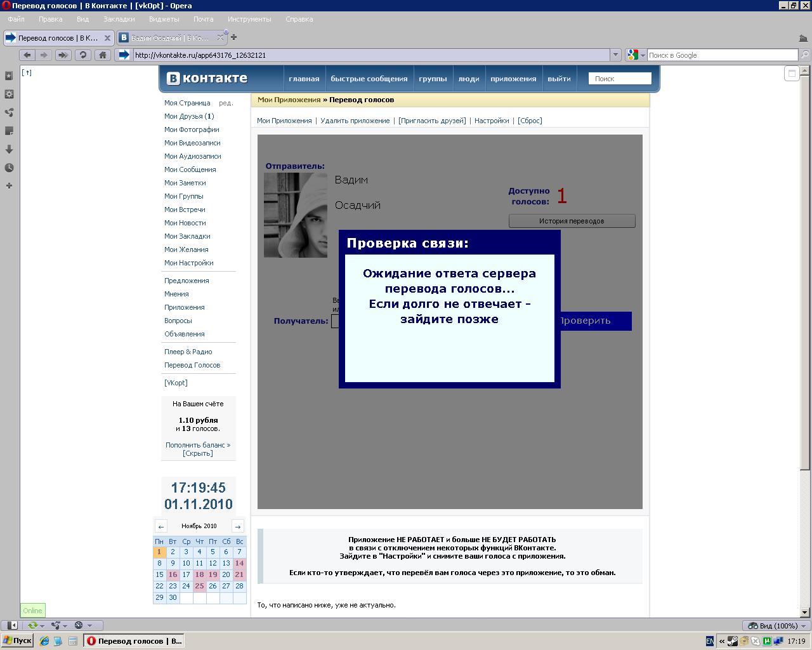Open the History panel clock icon
The height and width of the screenshot is (650, 812).
tap(9, 168)
